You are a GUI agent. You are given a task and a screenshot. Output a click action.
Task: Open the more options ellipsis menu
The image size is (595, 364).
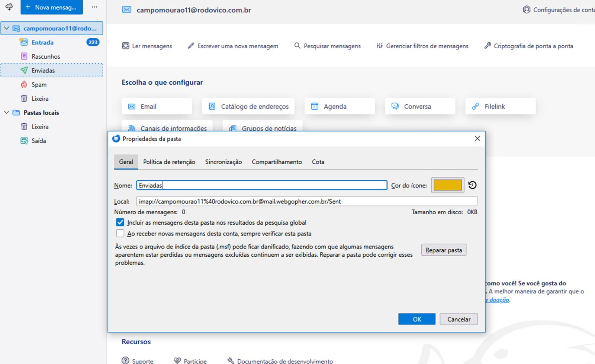[x=94, y=7]
